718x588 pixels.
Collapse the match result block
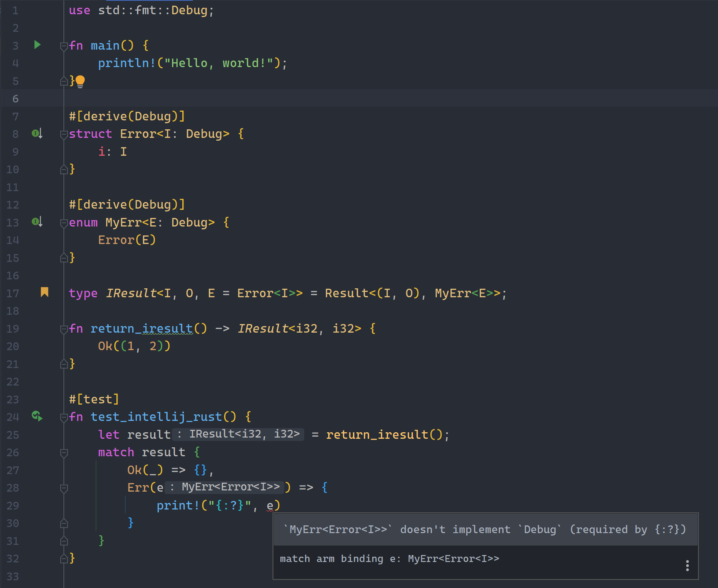[x=63, y=452]
